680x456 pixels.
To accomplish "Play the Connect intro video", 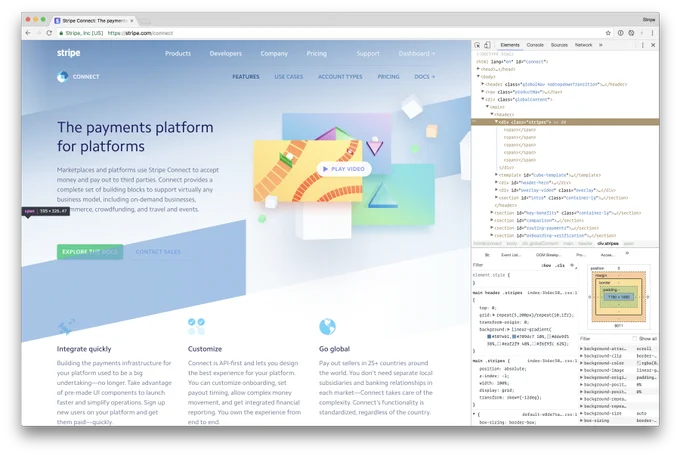I will tap(344, 169).
